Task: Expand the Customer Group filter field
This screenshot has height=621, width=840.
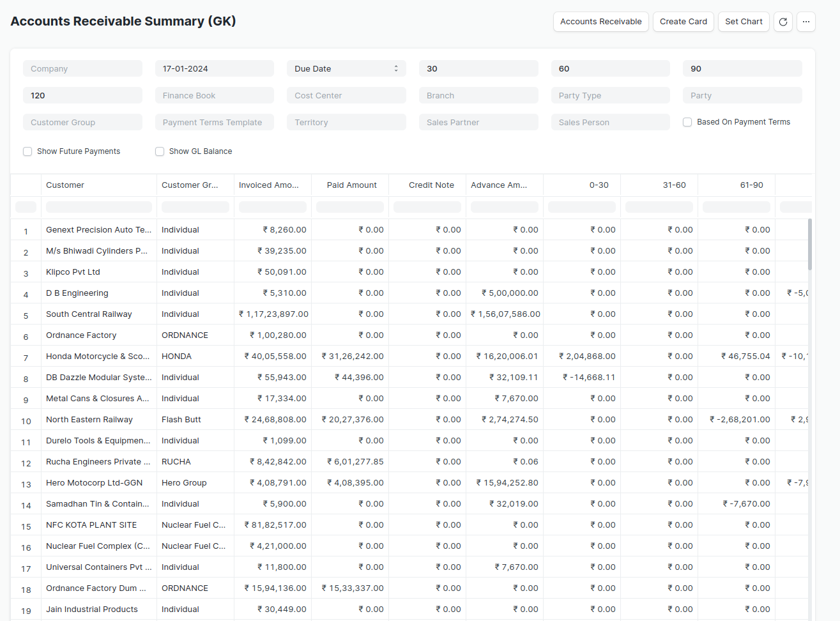Action: 82,123
